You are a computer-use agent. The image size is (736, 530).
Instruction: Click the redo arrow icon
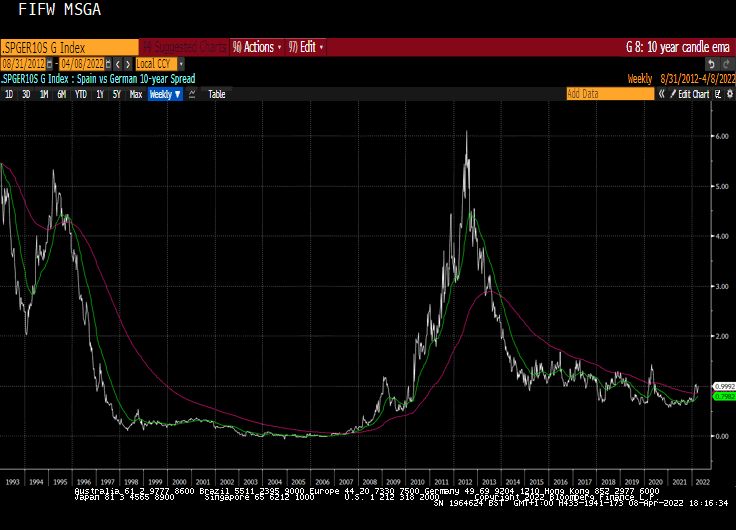click(x=727, y=64)
